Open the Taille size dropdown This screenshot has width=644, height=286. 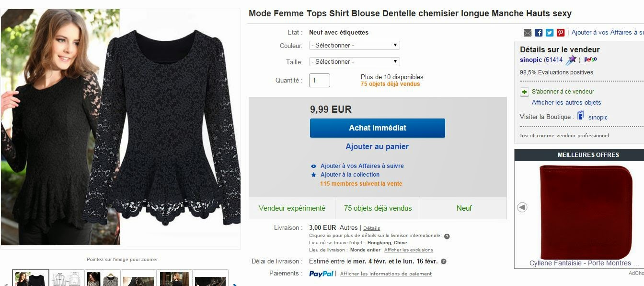pos(355,62)
